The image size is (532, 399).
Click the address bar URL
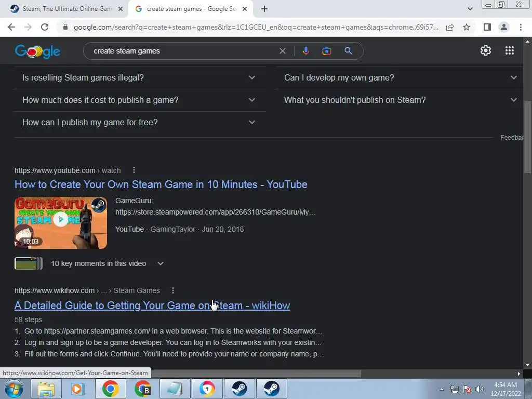pyautogui.click(x=256, y=27)
